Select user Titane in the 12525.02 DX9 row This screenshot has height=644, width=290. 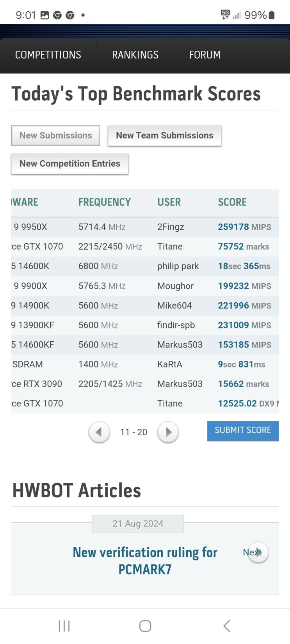[170, 403]
